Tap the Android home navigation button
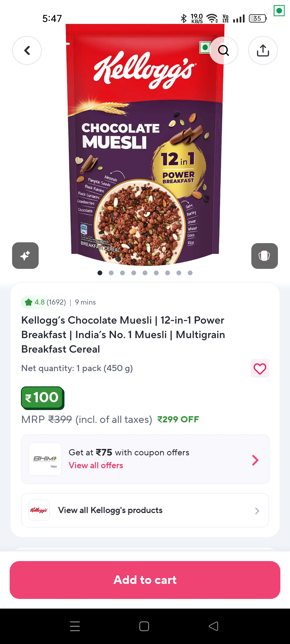Viewport: 290px width, 644px height. tap(144, 626)
